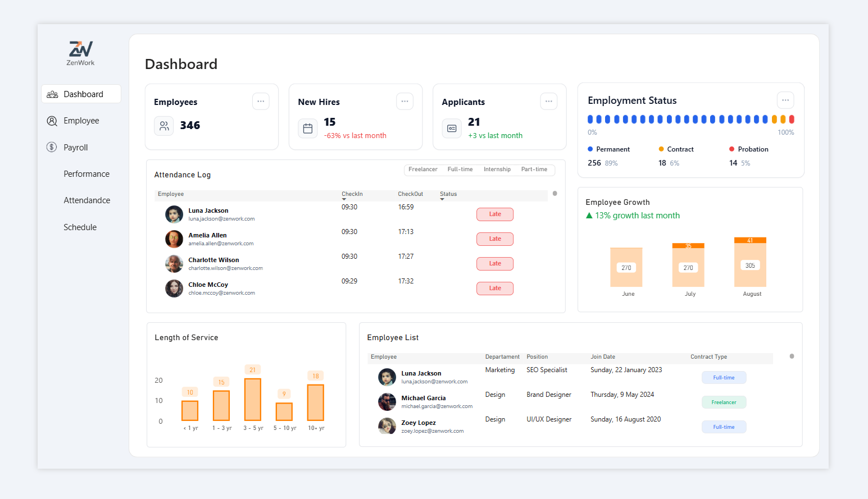Click the Applicants ID-badge icon

coord(452,129)
